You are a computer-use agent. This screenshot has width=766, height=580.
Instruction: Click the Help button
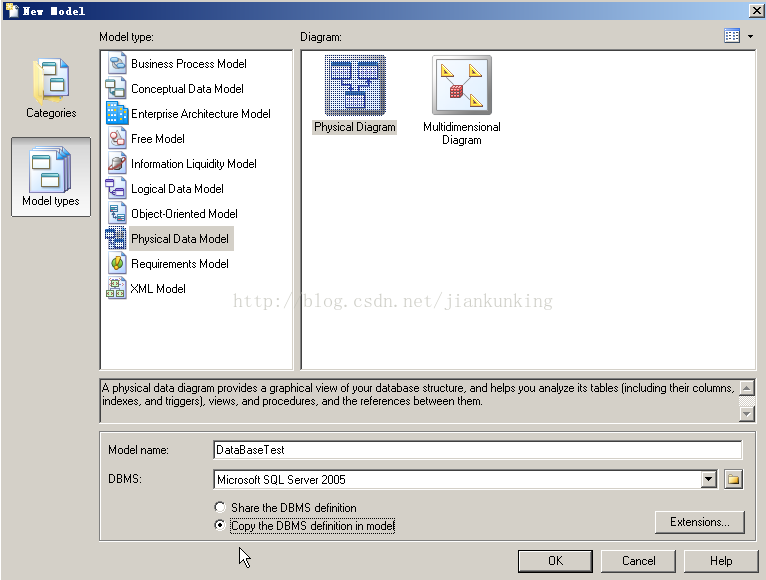[721, 561]
